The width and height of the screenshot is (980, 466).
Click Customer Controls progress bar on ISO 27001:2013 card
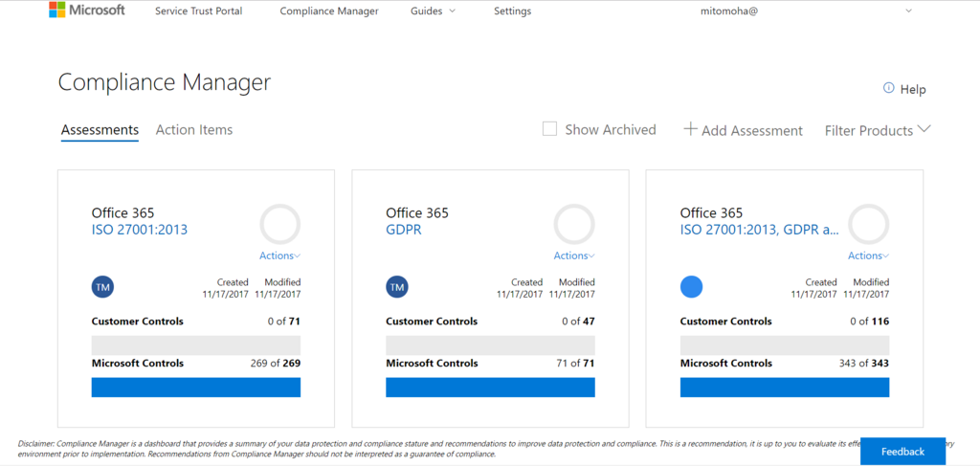196,345
